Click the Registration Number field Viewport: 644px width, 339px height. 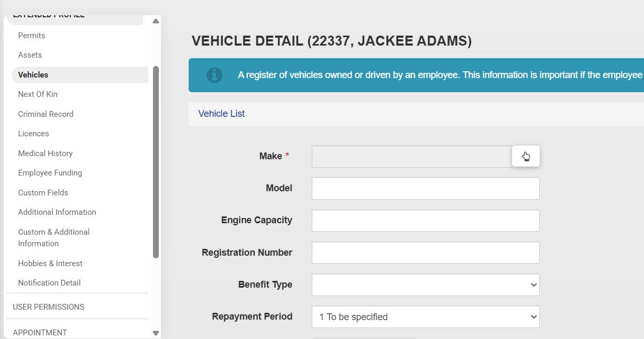[x=425, y=253]
